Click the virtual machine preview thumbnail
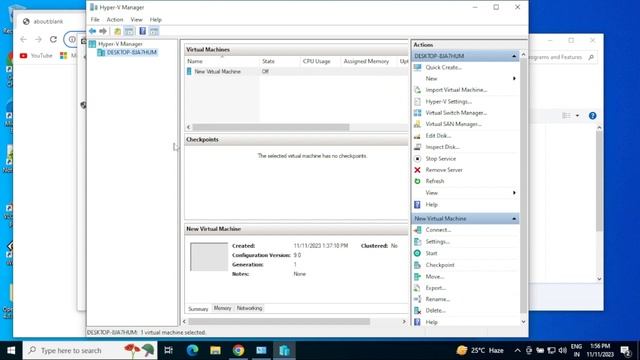Viewport: 640px width, 360px height. [209, 257]
